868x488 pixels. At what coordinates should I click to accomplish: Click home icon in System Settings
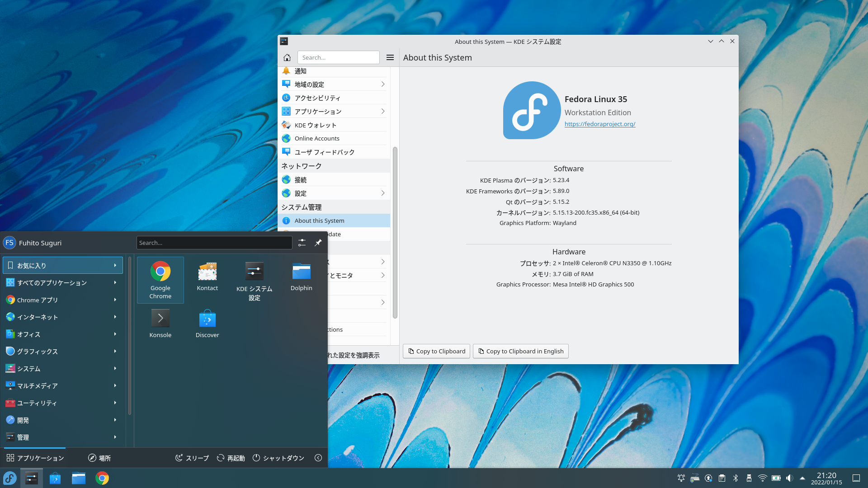pos(287,57)
